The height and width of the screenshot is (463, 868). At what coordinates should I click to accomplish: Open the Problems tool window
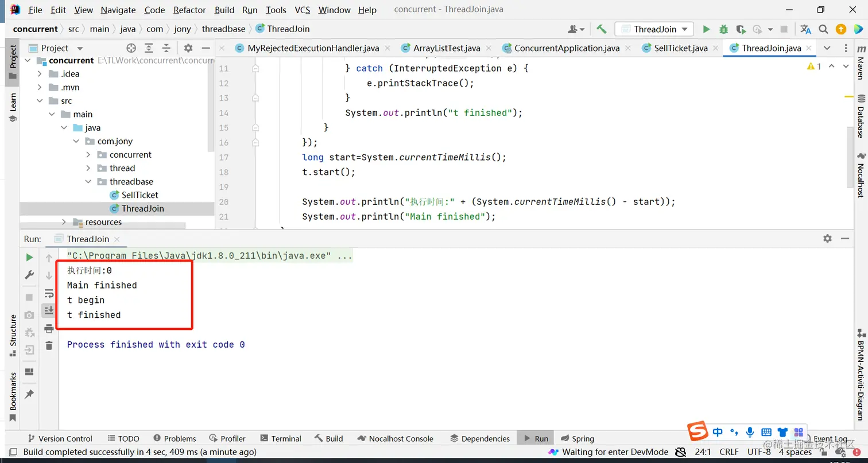[x=174, y=438]
